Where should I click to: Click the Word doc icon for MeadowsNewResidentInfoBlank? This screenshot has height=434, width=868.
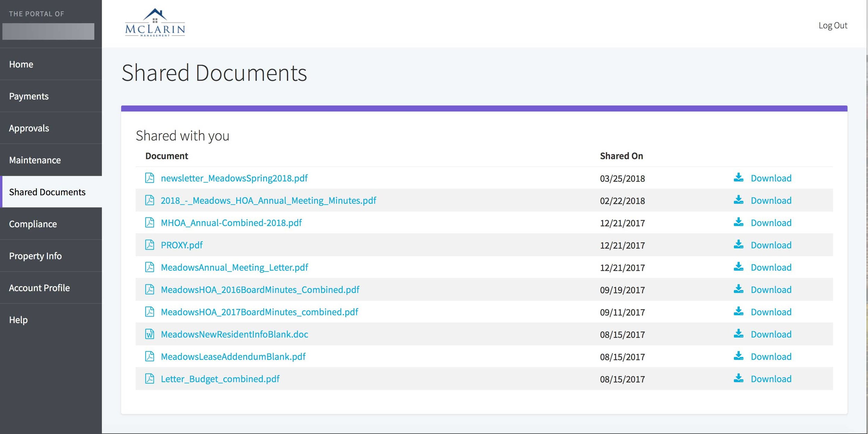[150, 334]
